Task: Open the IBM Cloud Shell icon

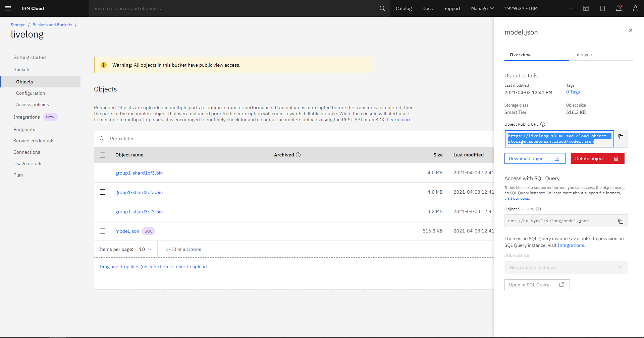Action: coord(586,8)
